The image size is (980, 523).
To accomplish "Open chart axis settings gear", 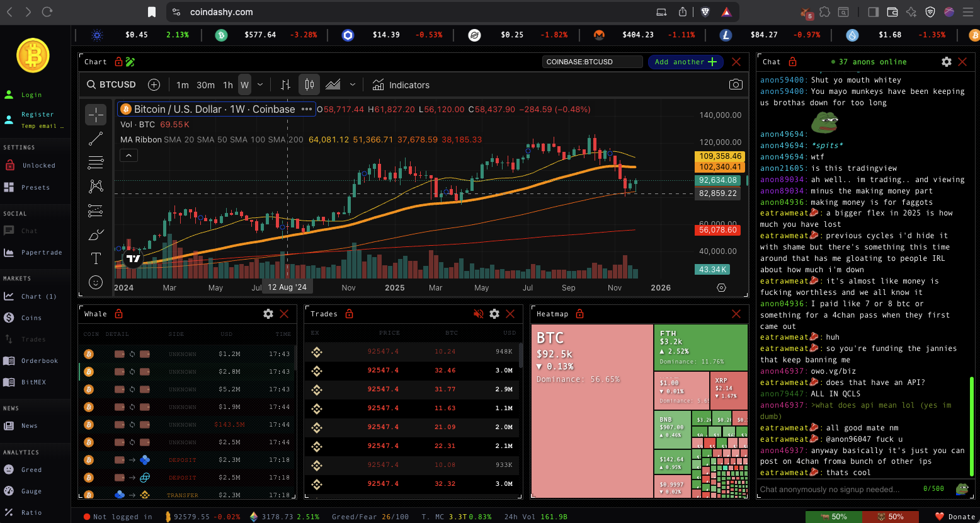I will tap(721, 288).
